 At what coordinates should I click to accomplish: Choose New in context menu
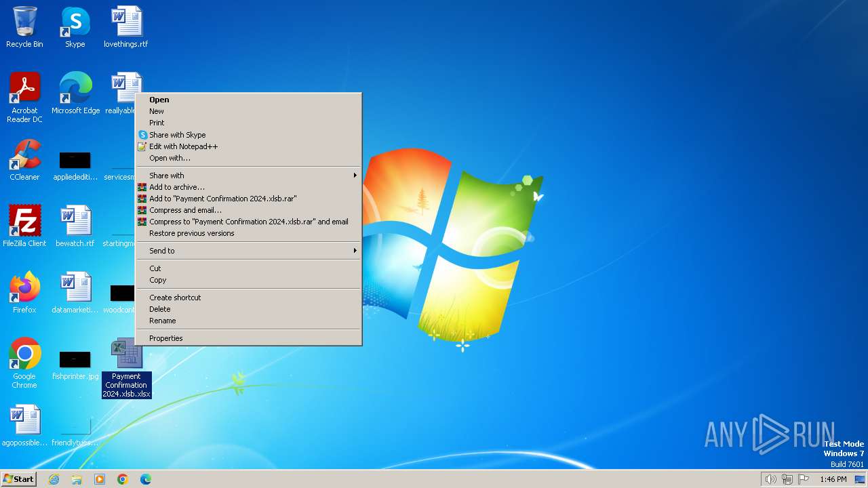coord(249,111)
